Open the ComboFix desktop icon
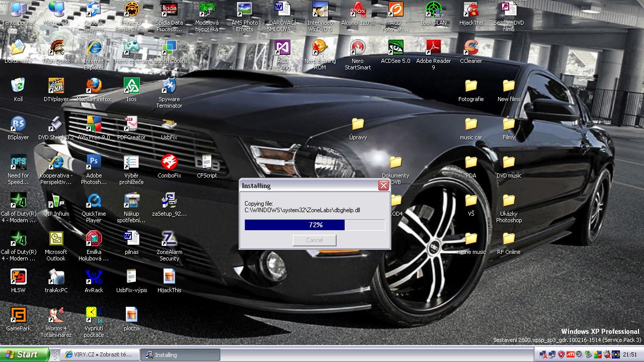 click(169, 163)
